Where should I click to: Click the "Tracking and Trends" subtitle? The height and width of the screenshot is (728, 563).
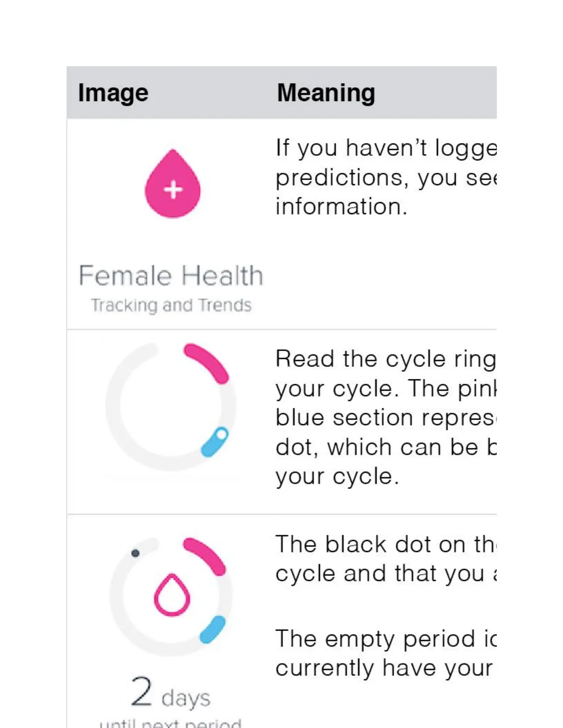point(171,305)
